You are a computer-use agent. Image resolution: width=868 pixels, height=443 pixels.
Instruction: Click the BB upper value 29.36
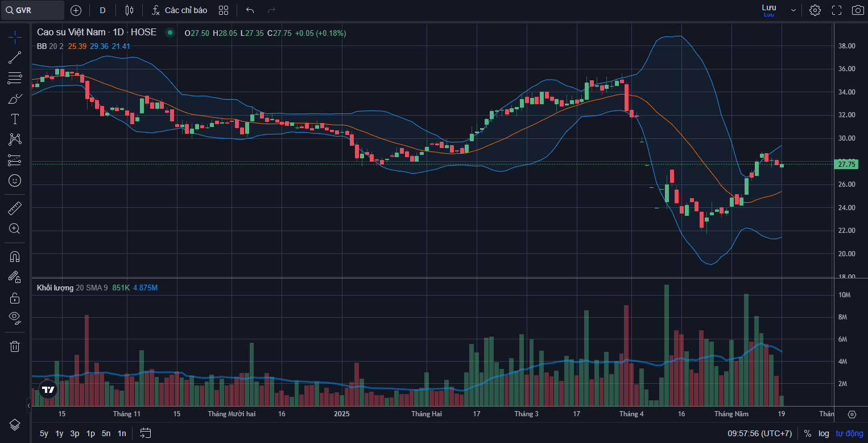99,46
